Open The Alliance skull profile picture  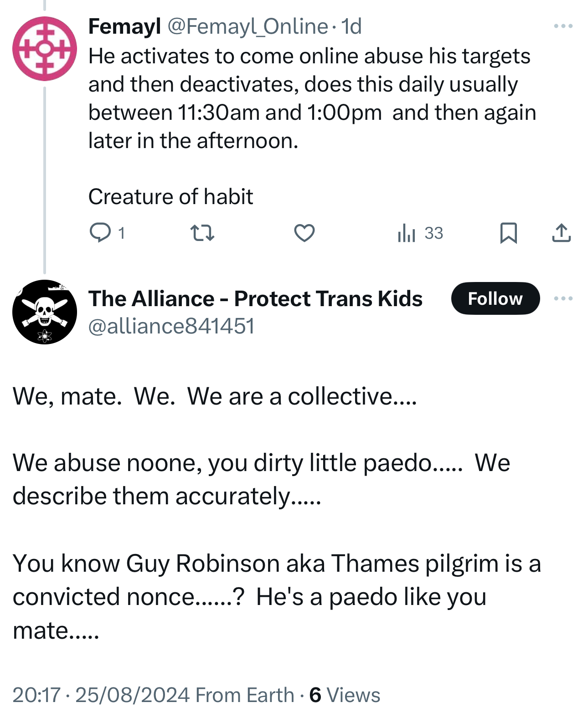(x=45, y=312)
